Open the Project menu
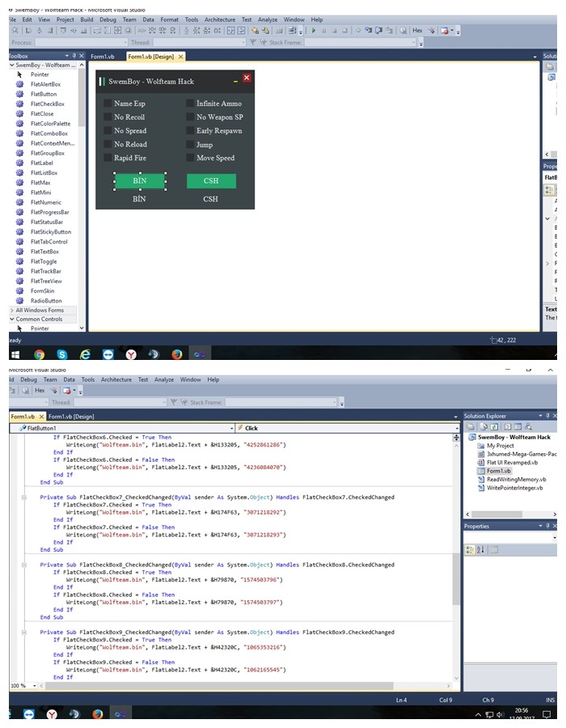 (65, 19)
